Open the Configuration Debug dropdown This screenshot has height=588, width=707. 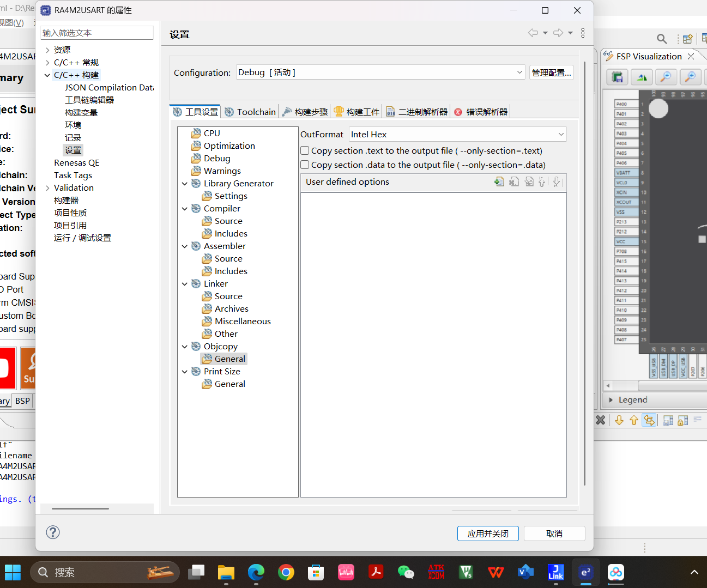(380, 72)
